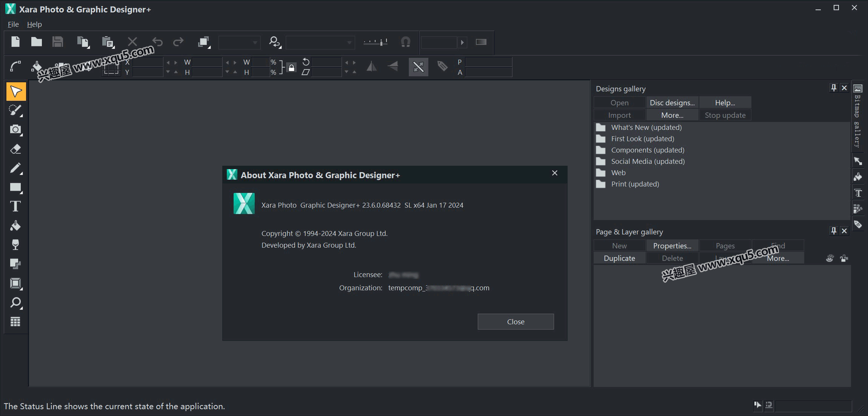Open the Bitmap gallery side tab
The width and height of the screenshot is (868, 416).
858,116
